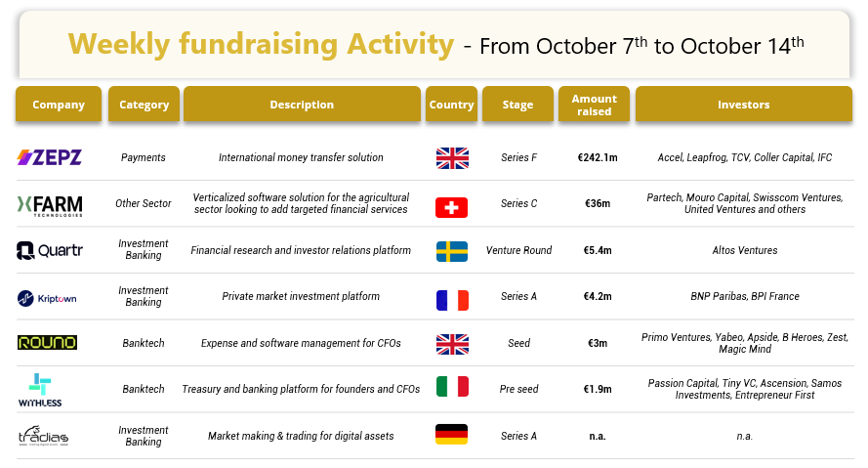Image resolution: width=868 pixels, height=468 pixels.
Task: Click the Swedish flag in Quartr row
Action: tap(452, 251)
